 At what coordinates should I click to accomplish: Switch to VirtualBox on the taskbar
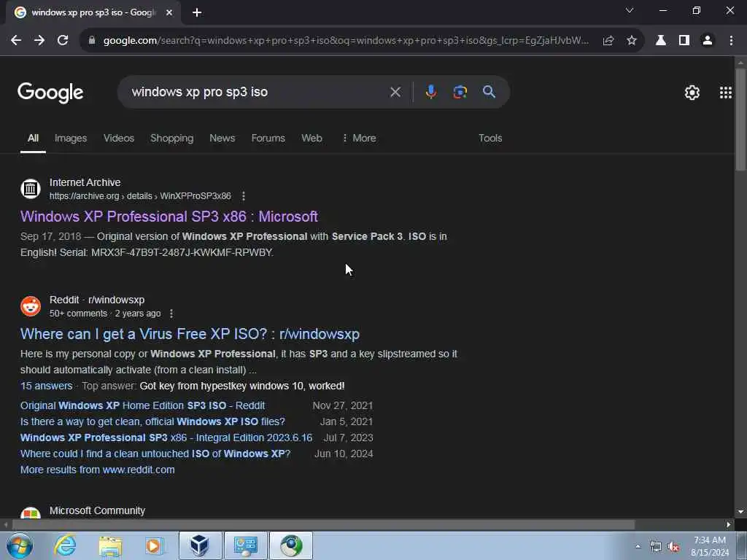(x=200, y=545)
